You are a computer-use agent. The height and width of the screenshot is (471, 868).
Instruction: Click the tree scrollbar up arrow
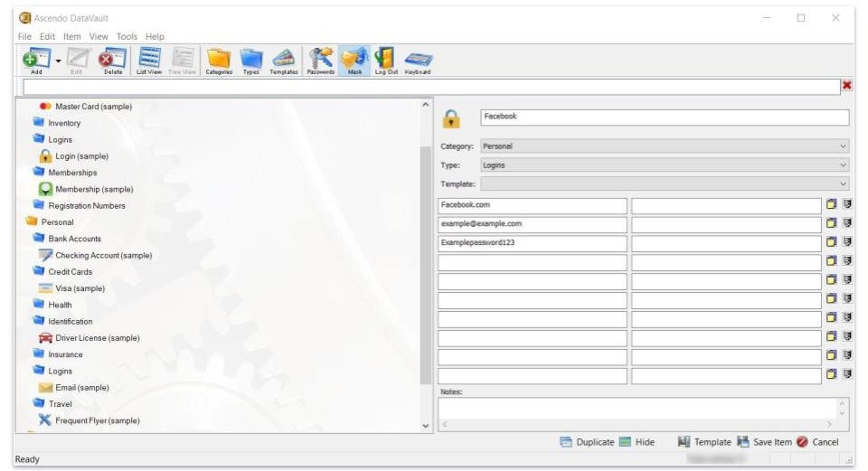tap(425, 105)
